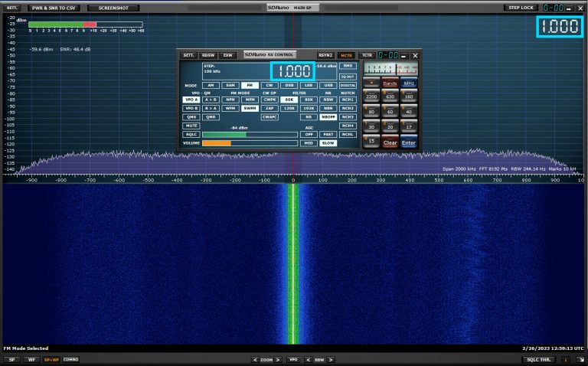Adjust the orange VOLUME slider
588x366 pixels.
click(x=230, y=143)
